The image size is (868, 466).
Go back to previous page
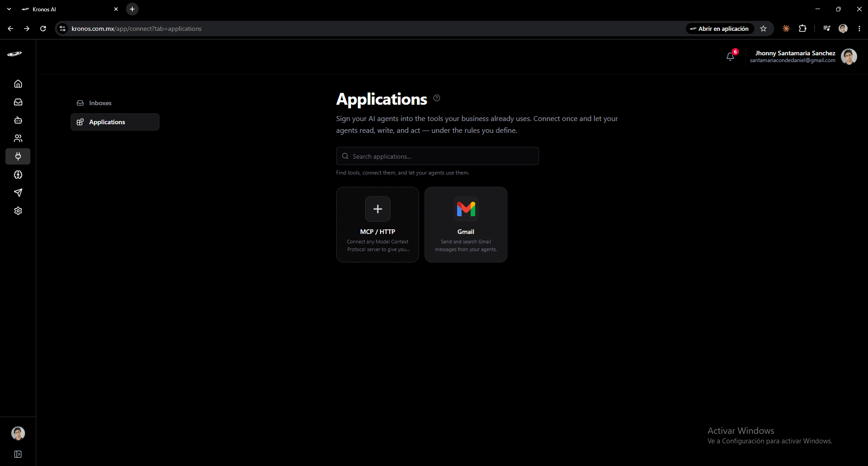[x=10, y=29]
